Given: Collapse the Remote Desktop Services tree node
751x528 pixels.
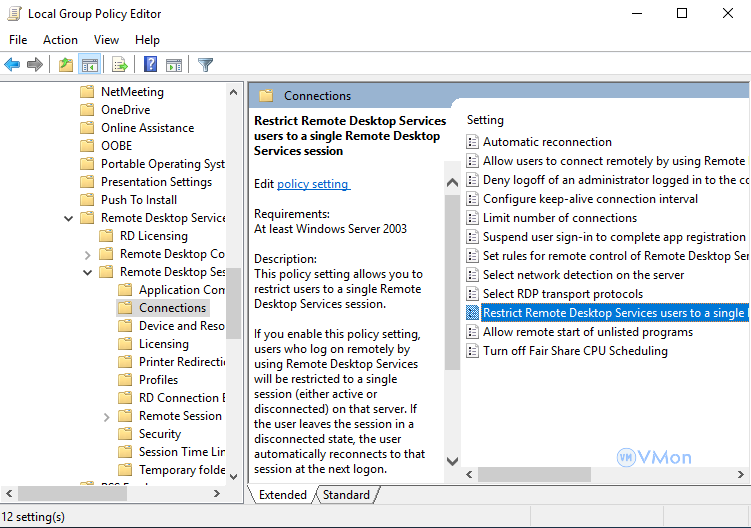Looking at the screenshot, I should coord(69,218).
